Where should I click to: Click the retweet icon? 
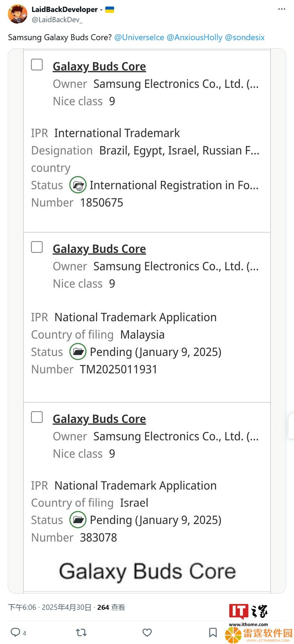pyautogui.click(x=81, y=632)
